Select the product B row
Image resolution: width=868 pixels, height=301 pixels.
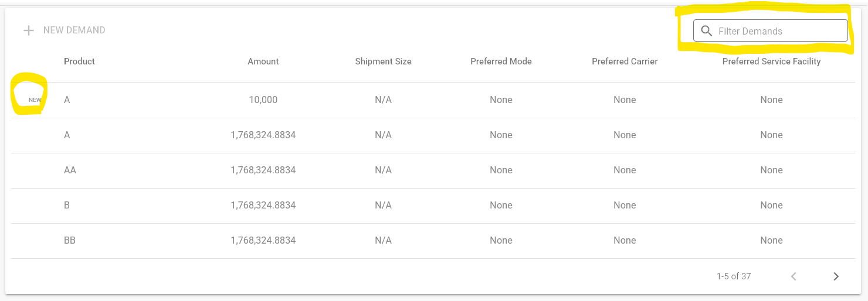point(67,206)
